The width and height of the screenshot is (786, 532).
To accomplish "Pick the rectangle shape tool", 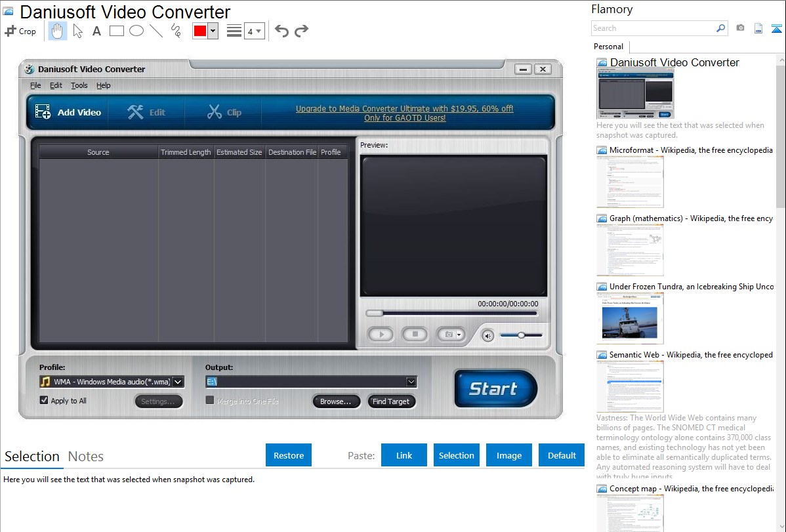I will (x=116, y=31).
